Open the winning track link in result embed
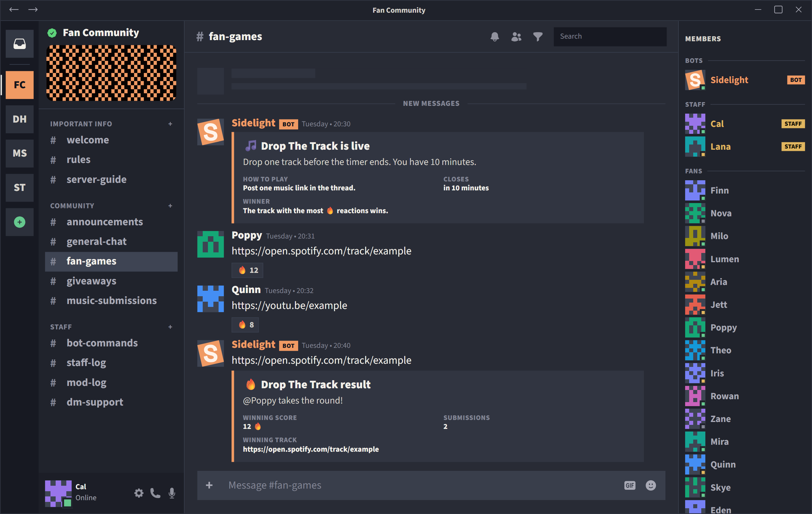This screenshot has height=514, width=812. click(311, 449)
